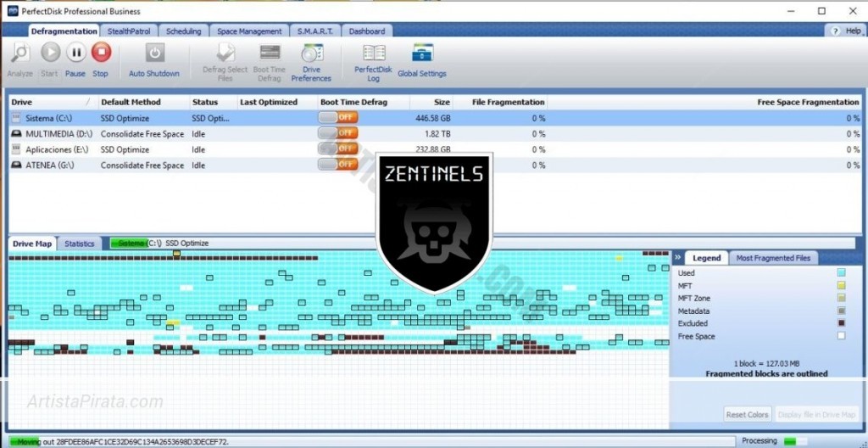Click the Excluded color swatch
Image resolution: width=868 pixels, height=448 pixels.
842,323
